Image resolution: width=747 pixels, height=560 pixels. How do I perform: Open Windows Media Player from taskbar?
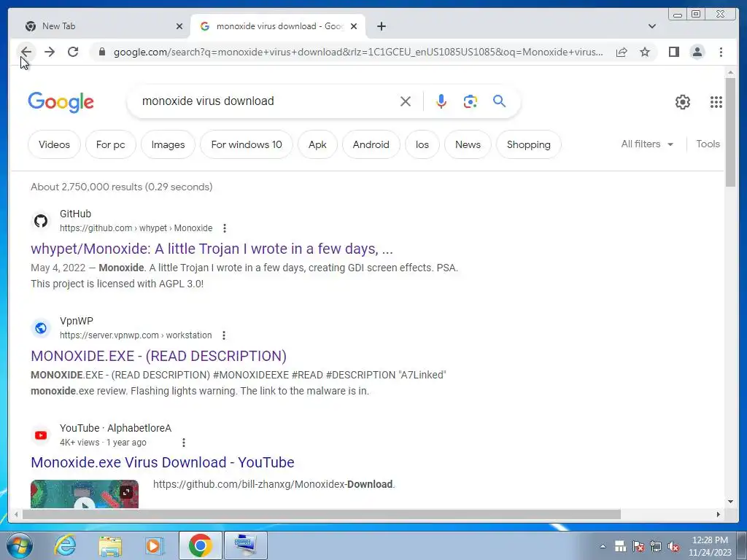155,545
